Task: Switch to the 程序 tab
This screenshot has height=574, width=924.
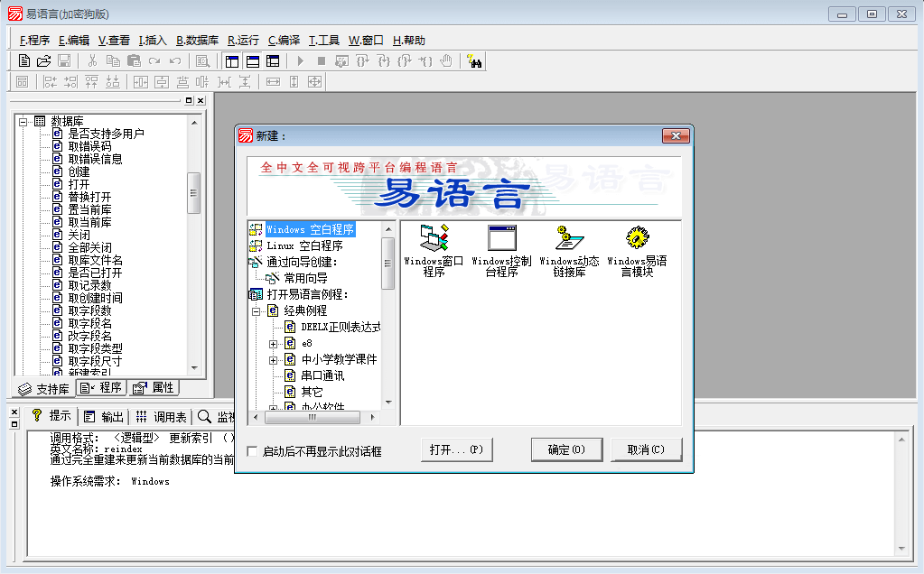Action: (x=101, y=387)
